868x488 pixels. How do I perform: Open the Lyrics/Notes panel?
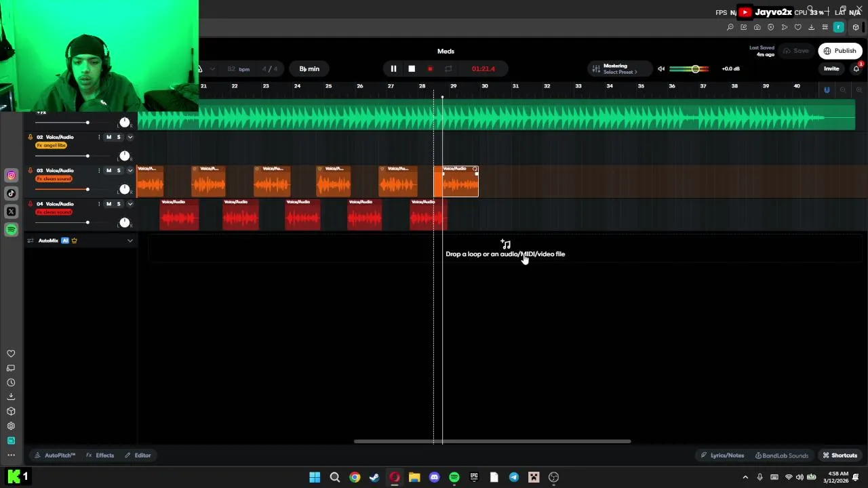click(x=722, y=455)
